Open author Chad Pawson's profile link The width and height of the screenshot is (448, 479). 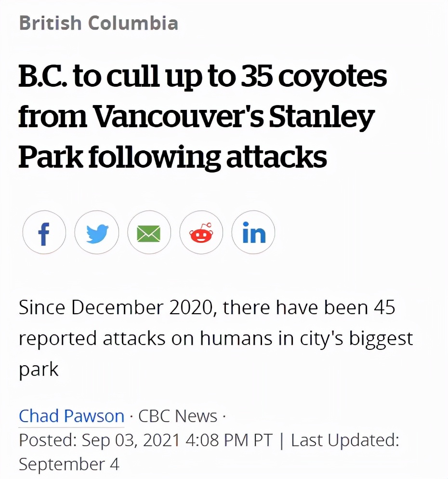[71, 416]
